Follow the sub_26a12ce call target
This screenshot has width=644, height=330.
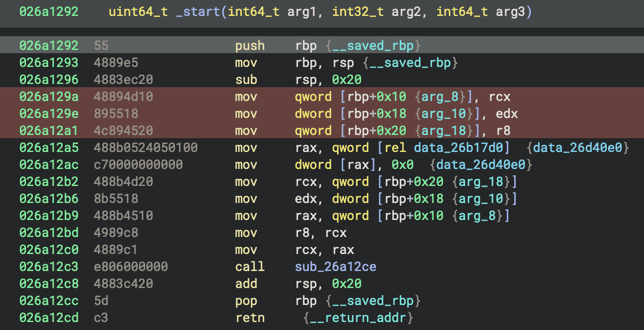pyautogui.click(x=336, y=267)
